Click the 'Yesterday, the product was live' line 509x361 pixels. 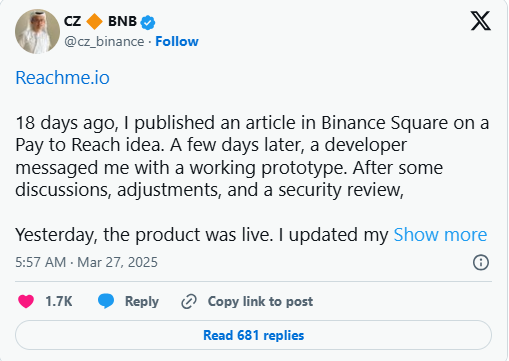coord(144,235)
